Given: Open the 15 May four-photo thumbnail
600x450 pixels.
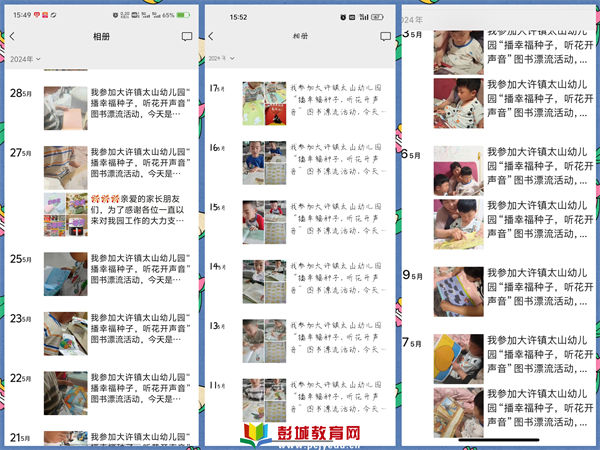Looking at the screenshot, I should coord(264,222).
